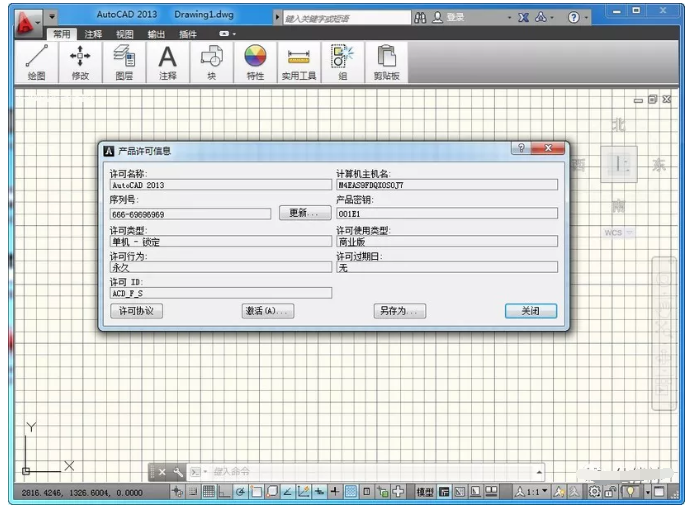694x510 pixels.
Task: Click the 许可协议 button
Action: pos(136,311)
